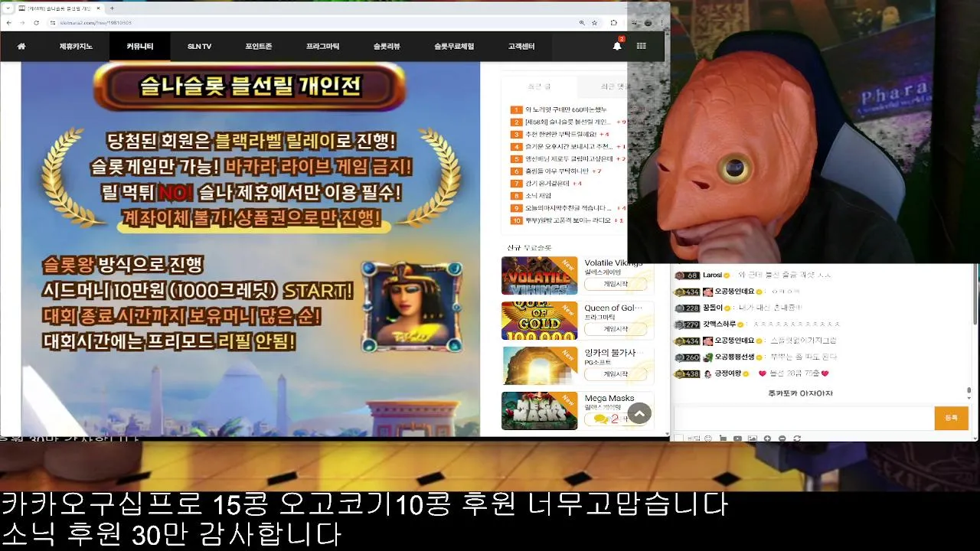Open the Volatile Vikings game thumbnail
Screen dimensions: 980x551
(539, 275)
